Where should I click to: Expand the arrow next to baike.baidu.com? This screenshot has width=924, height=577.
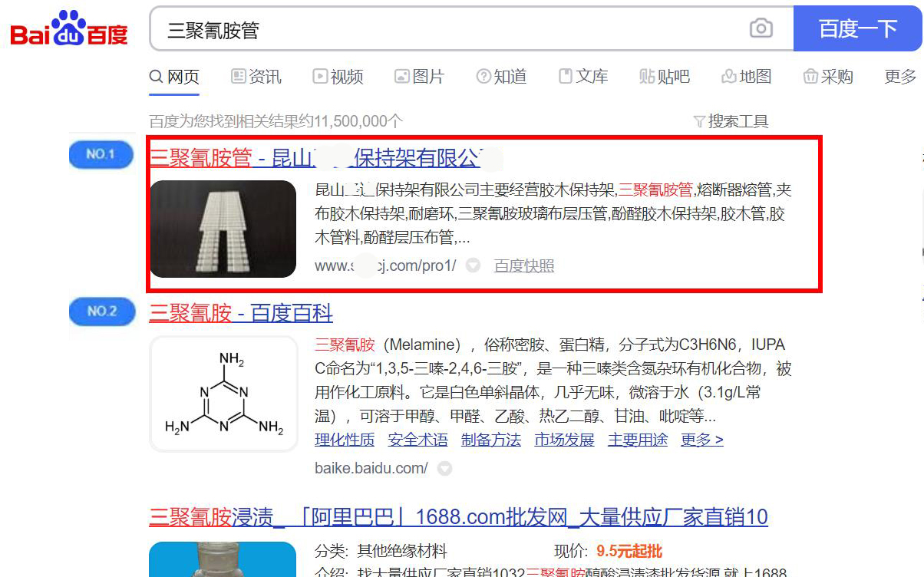[444, 468]
